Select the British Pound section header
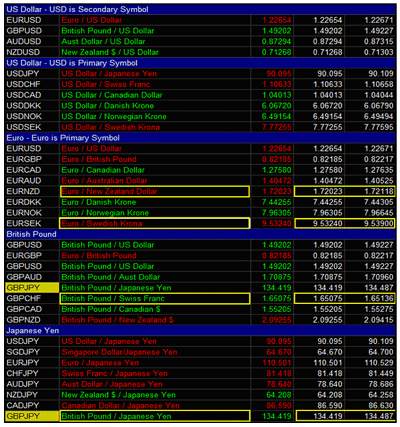Viewport: 400px width, 427px height. [x=200, y=234]
